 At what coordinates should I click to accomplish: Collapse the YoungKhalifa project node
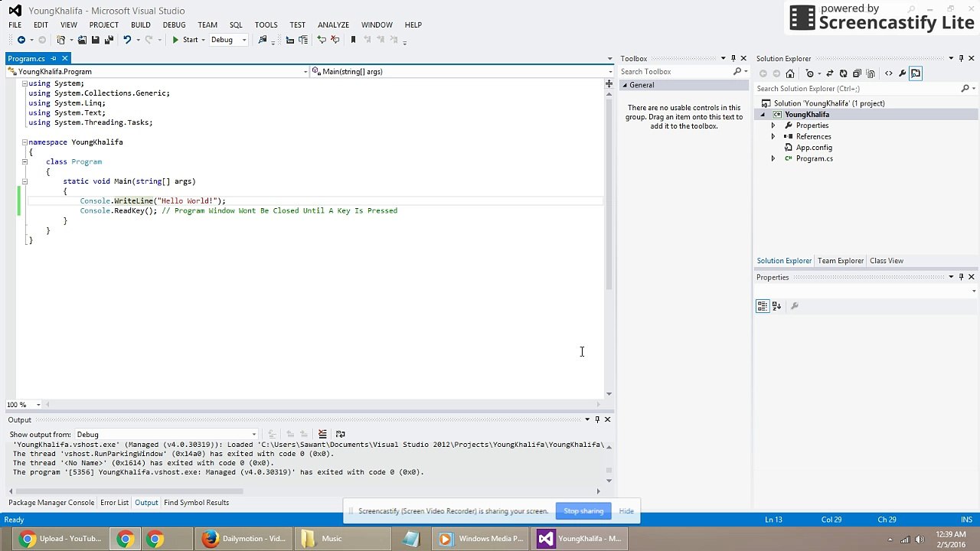click(763, 115)
